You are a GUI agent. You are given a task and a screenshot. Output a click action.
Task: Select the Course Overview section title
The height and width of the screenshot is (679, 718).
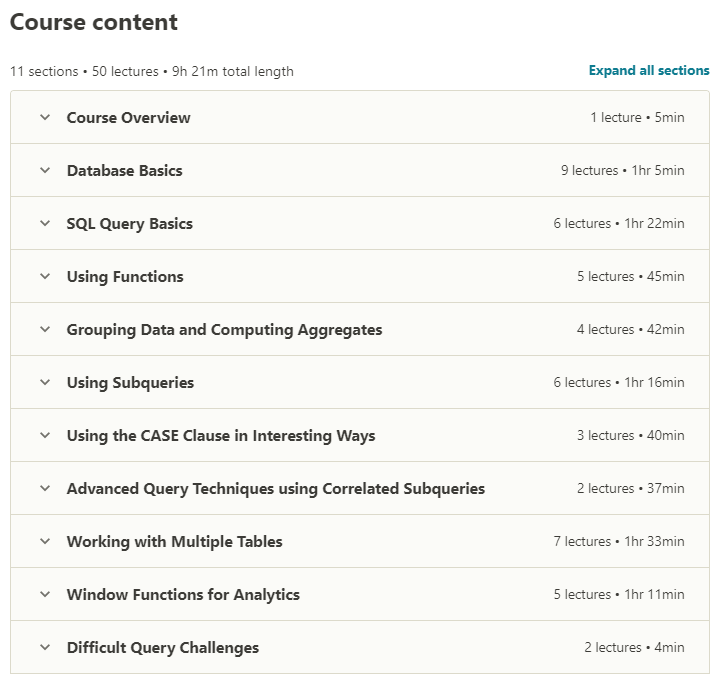click(128, 118)
